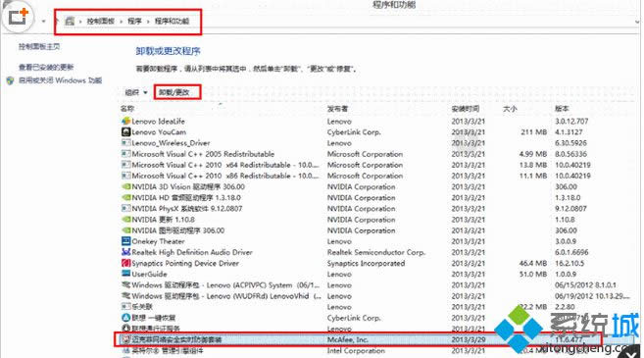Click the Visual C++ 2010 x86 icon
This screenshot has width=644, height=358.
126,176
